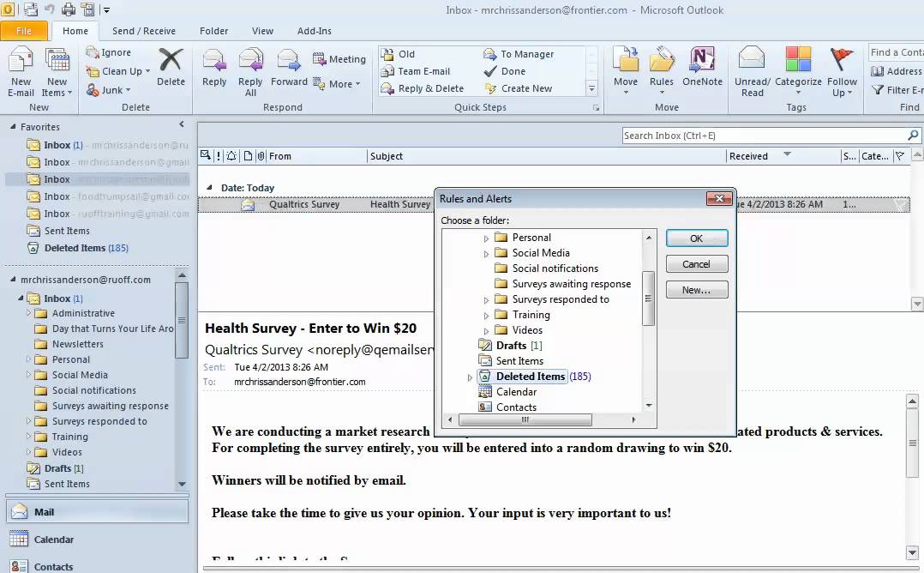
Task: Open the Rules ribbon button
Action: pyautogui.click(x=661, y=71)
